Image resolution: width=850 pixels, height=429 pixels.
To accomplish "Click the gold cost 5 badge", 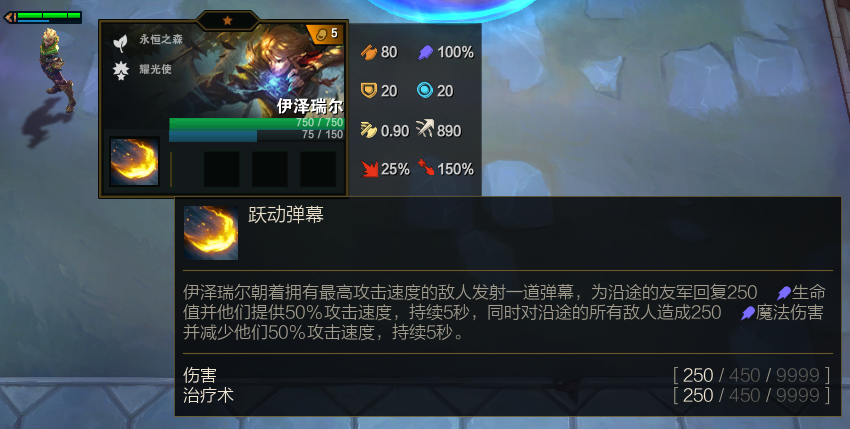I will click(326, 34).
